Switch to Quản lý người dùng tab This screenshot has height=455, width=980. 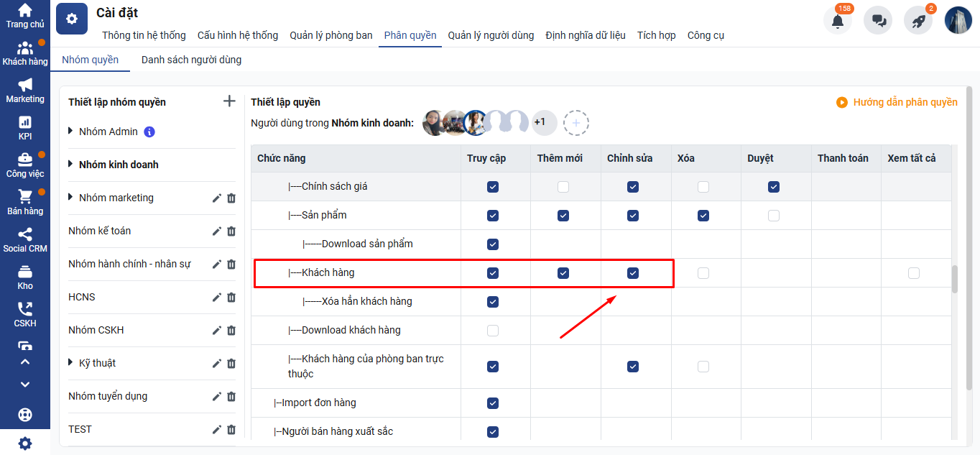tap(491, 35)
